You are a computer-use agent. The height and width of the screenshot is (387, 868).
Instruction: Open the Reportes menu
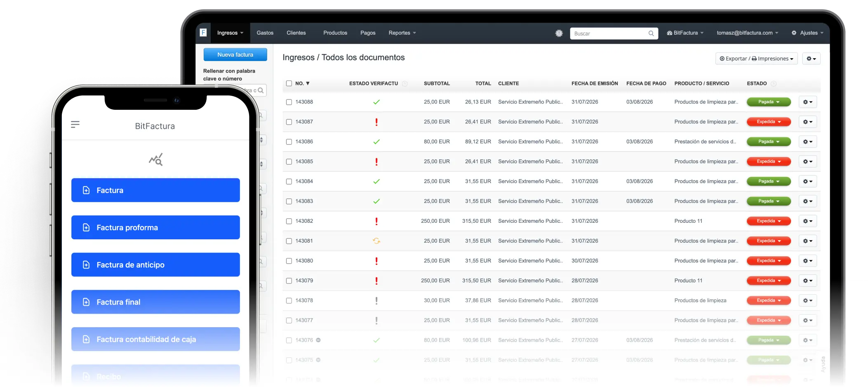pos(402,33)
